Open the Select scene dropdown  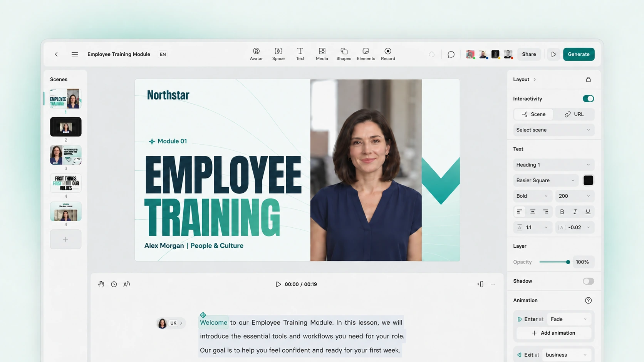click(553, 130)
